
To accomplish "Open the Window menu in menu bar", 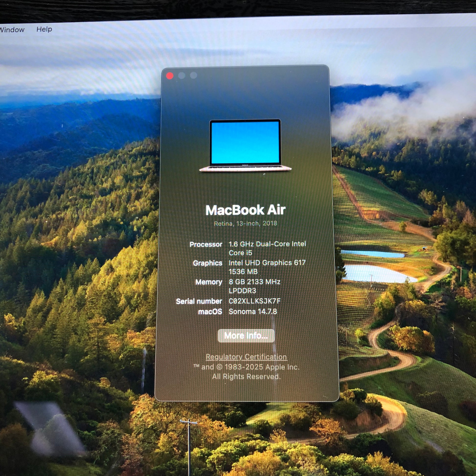I will pos(12,30).
